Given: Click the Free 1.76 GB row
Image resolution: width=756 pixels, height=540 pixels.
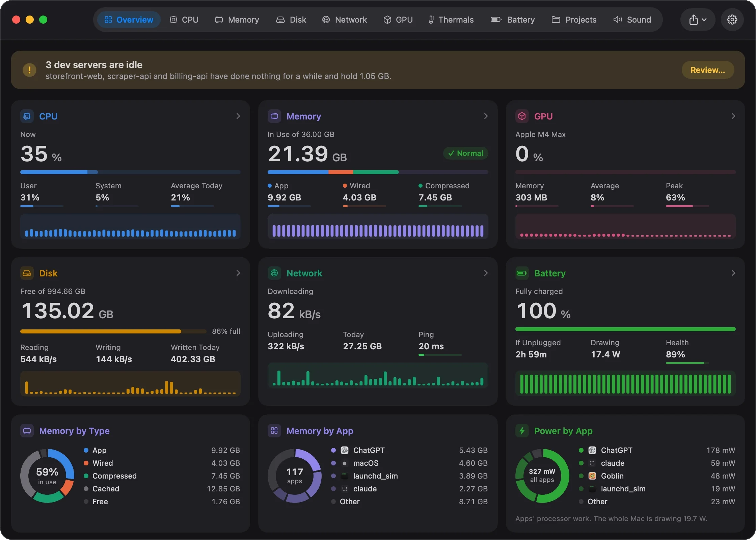Looking at the screenshot, I should pos(162,502).
